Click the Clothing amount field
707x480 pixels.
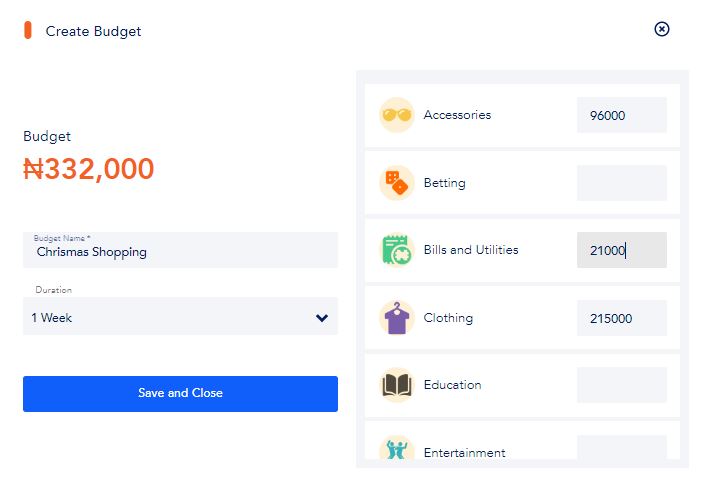621,318
